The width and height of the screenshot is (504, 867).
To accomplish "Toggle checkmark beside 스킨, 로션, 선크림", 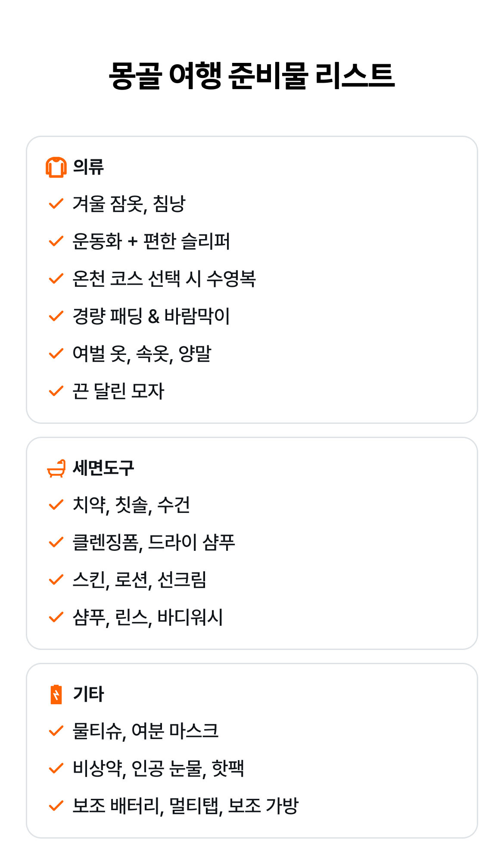I will tap(56, 580).
